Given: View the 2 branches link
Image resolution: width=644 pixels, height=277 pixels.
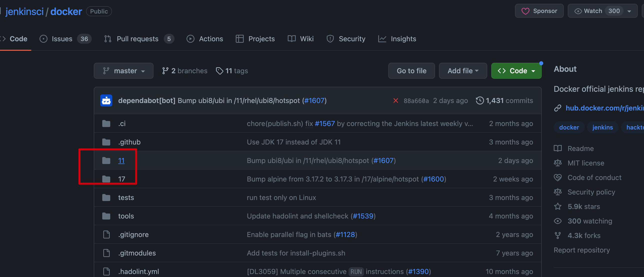Looking at the screenshot, I should pyautogui.click(x=185, y=71).
